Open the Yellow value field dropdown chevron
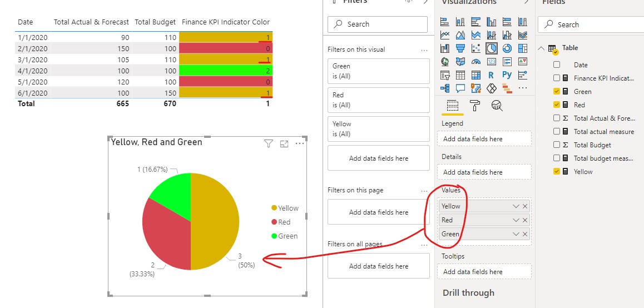 point(516,206)
